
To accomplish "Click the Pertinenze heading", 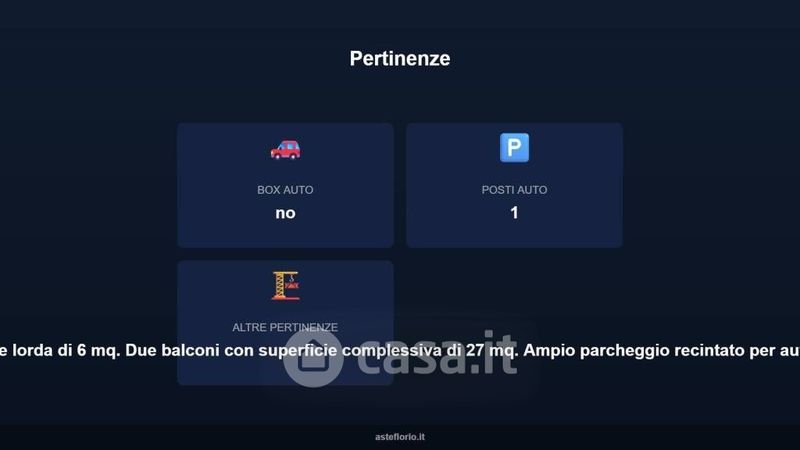I will click(400, 58).
